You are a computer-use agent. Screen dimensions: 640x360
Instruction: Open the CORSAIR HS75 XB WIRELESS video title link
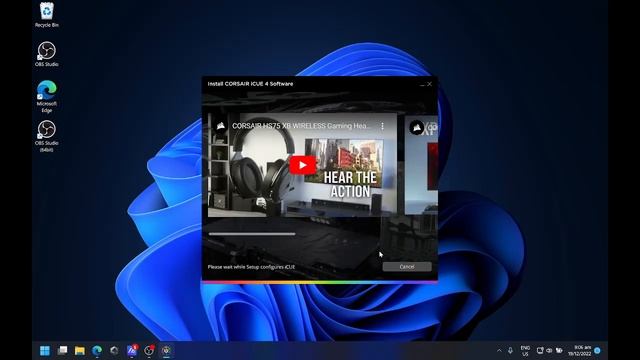tap(301, 126)
